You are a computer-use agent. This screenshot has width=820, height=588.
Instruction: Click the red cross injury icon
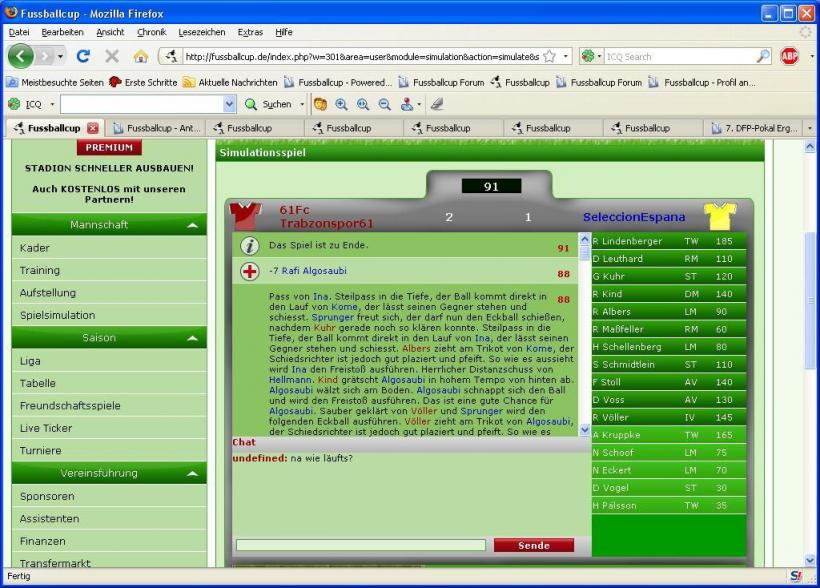pyautogui.click(x=250, y=271)
